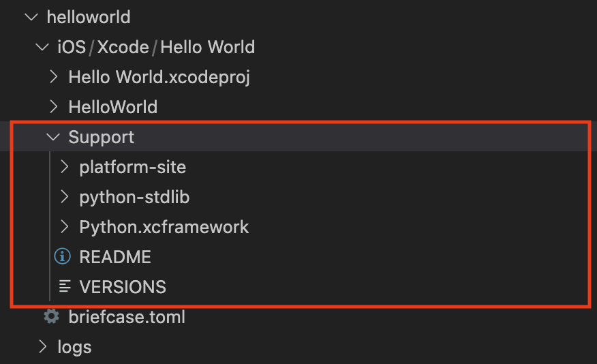Collapse the helloworld root chevron
This screenshot has height=364, width=597.
(x=31, y=17)
